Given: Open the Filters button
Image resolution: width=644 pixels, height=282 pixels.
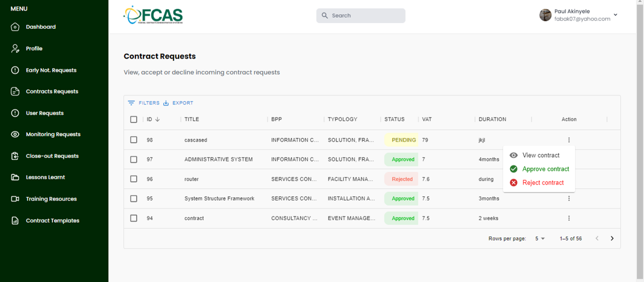Looking at the screenshot, I should click(x=144, y=103).
